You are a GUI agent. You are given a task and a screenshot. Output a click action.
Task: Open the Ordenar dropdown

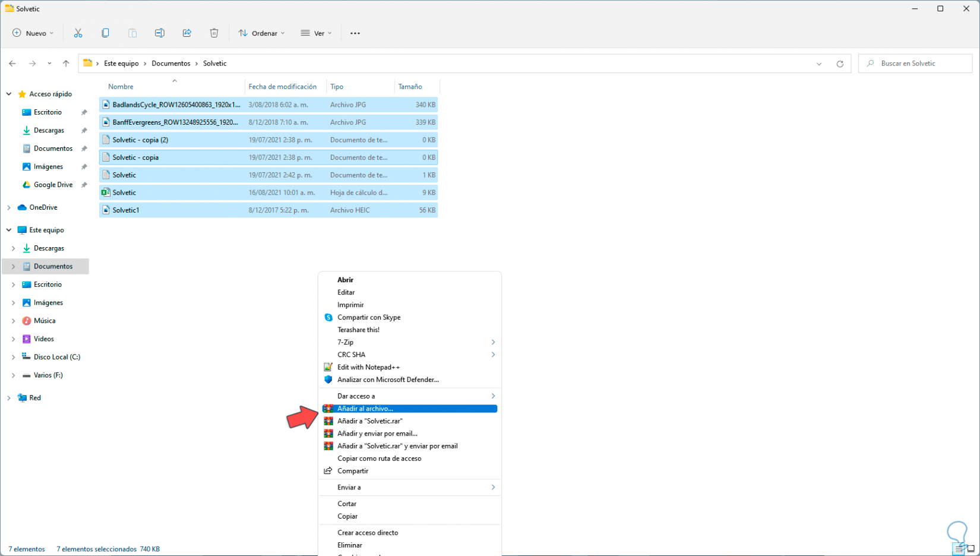261,33
